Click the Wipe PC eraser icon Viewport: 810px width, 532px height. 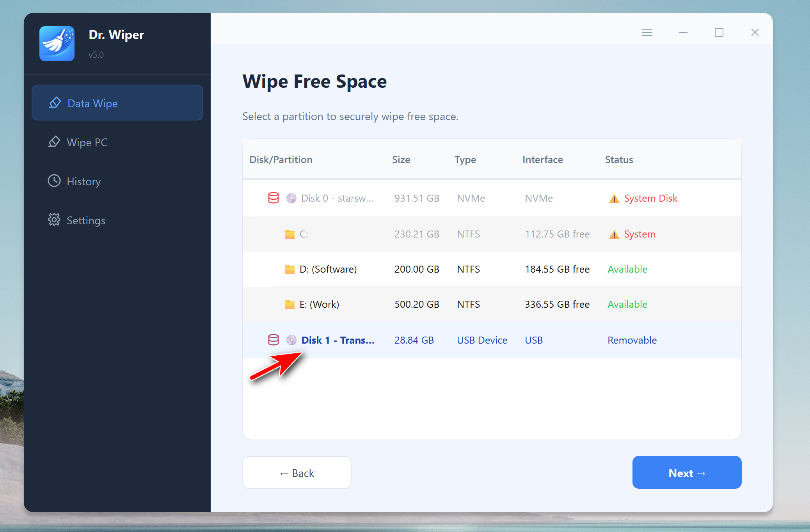(54, 142)
